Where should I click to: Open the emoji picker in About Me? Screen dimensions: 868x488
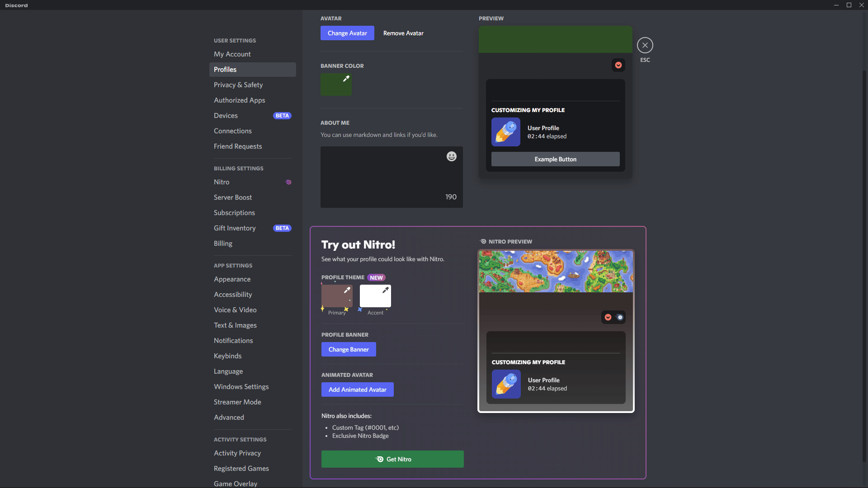(x=452, y=156)
